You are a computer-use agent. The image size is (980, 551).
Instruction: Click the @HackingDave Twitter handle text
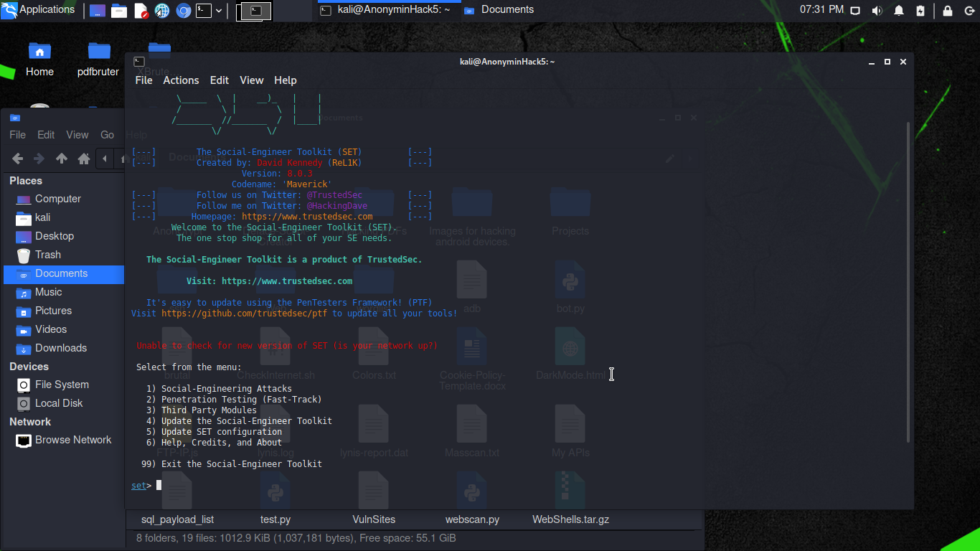(337, 206)
